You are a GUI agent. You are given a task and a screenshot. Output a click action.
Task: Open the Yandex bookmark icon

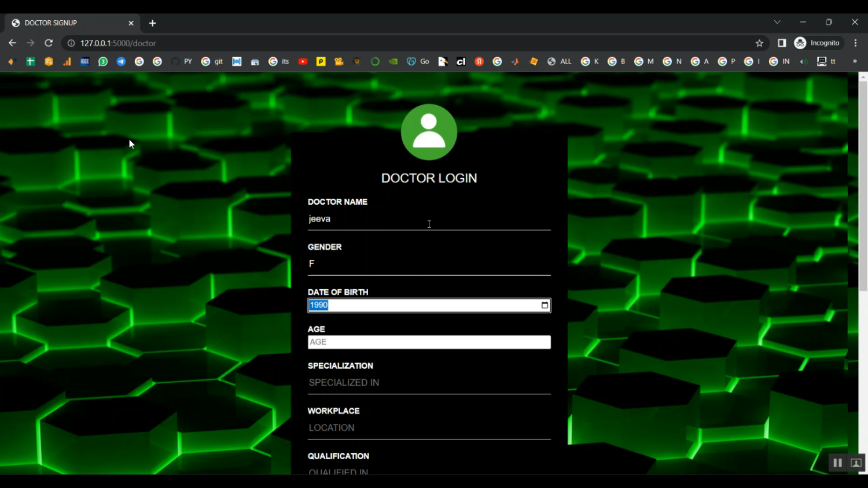point(479,61)
